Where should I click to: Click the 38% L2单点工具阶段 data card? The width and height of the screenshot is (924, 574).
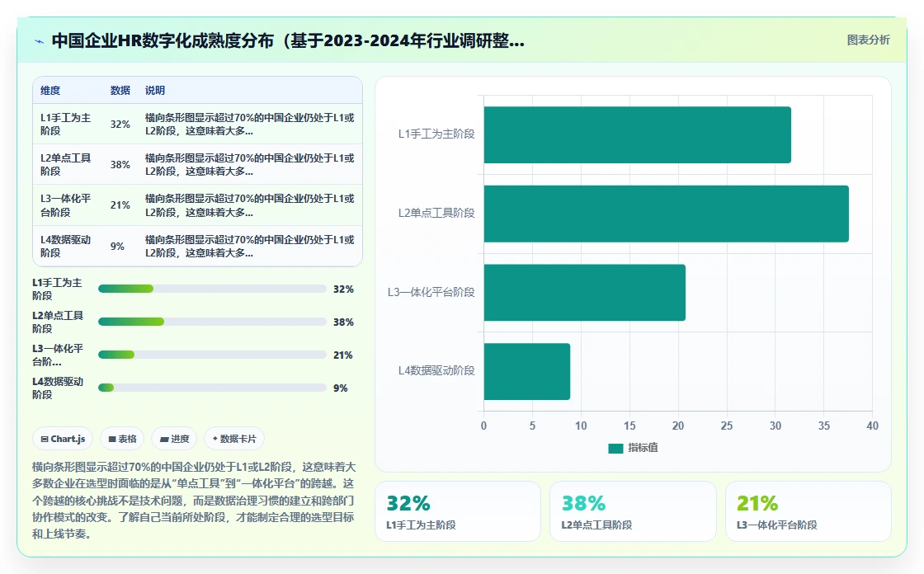[633, 511]
